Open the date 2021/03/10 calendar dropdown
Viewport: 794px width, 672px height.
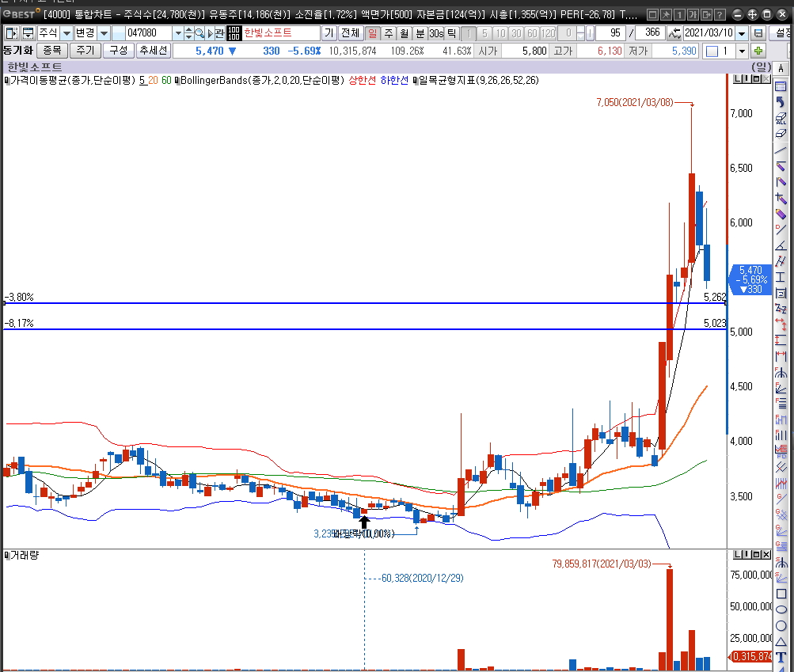point(741,33)
